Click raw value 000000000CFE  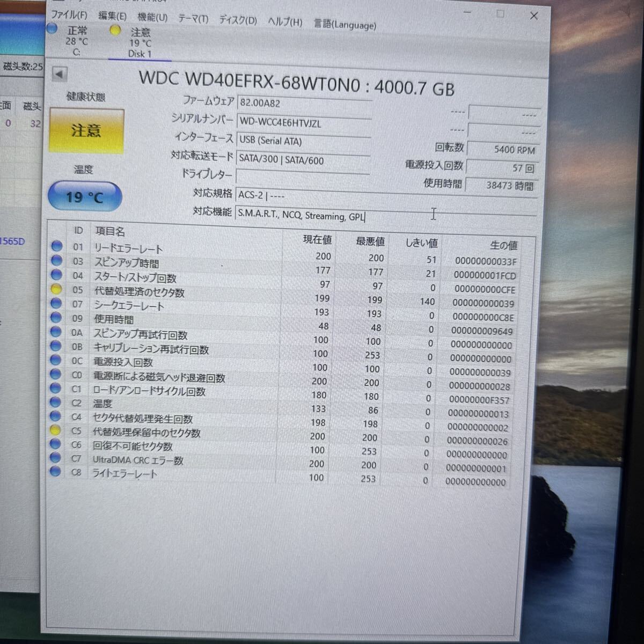484,290
